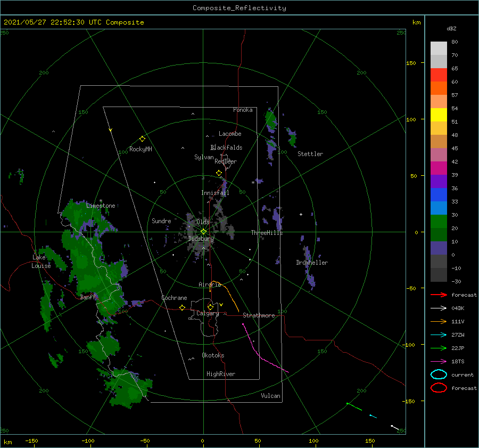This screenshot has width=479, height=448.
Task: Click the Sylvan label
Action: pyautogui.click(x=204, y=157)
